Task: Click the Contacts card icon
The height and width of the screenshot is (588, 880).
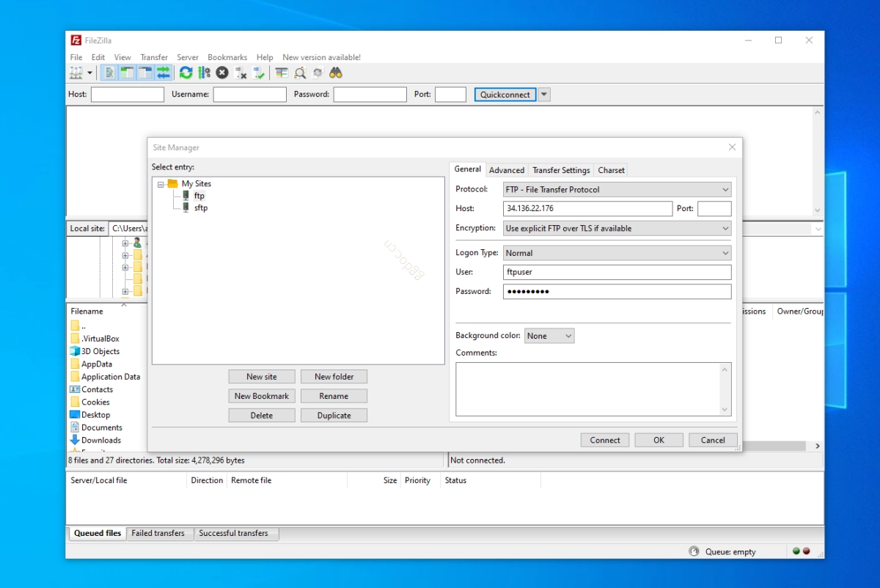Action: click(75, 389)
